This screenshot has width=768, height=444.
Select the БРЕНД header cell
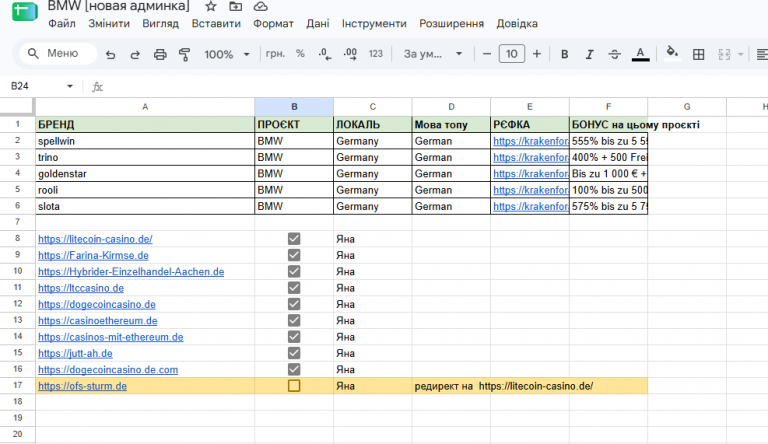tap(145, 124)
